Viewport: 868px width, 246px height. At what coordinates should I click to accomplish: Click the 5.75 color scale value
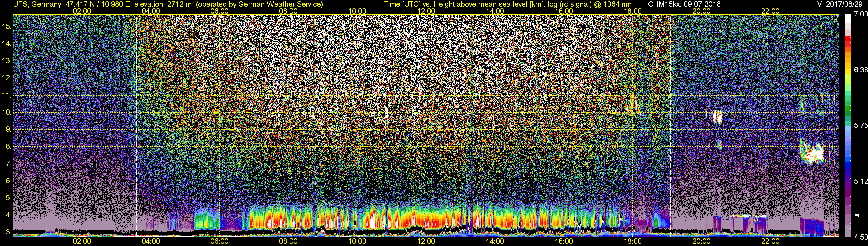tap(860, 125)
